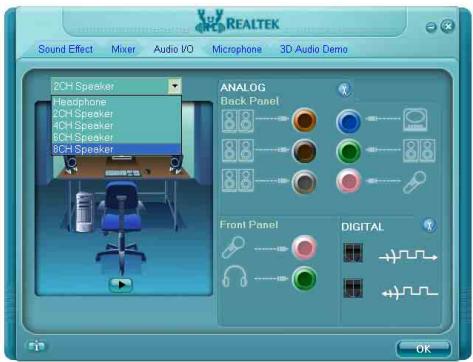
Task: Click speaker pair icon beside gray jack
Action: (238, 180)
